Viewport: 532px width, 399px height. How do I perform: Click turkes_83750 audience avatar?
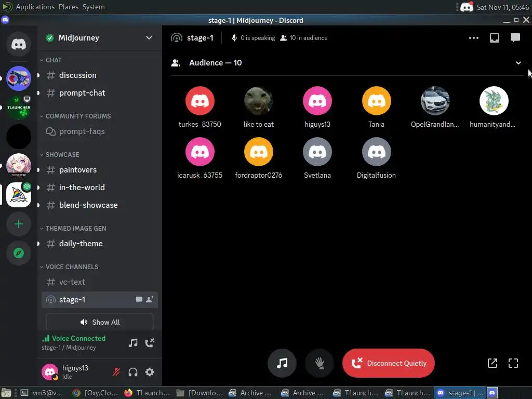pos(200,101)
